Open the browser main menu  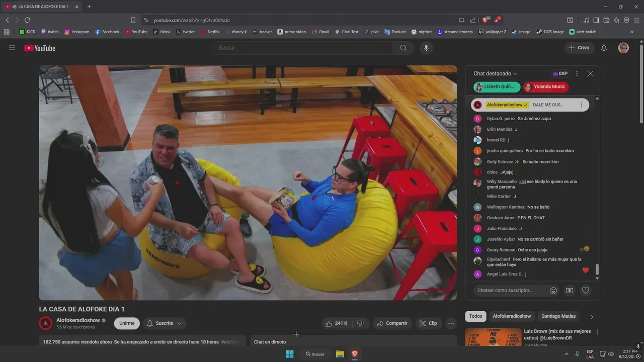(636, 20)
